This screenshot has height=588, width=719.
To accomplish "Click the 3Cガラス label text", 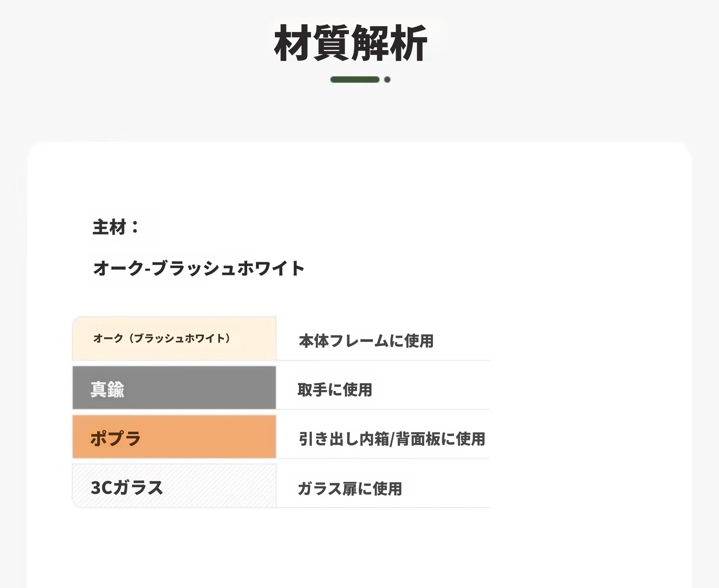I will pyautogui.click(x=127, y=488).
